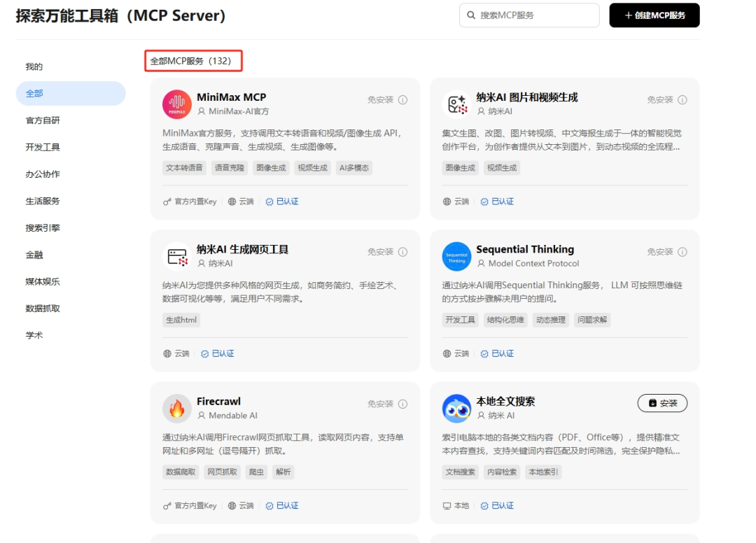Click 已认证 text on Sequential Thinking card
This screenshot has width=756, height=543.
tap(503, 353)
